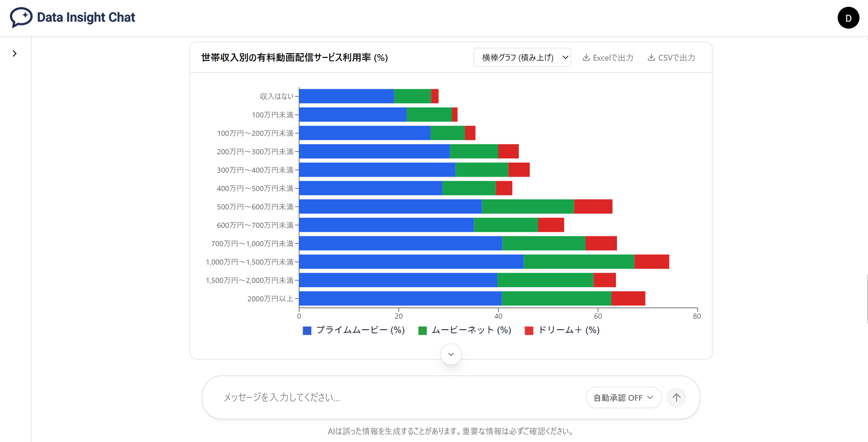Expand the left sidebar chevron
The height and width of the screenshot is (442, 868).
14,54
